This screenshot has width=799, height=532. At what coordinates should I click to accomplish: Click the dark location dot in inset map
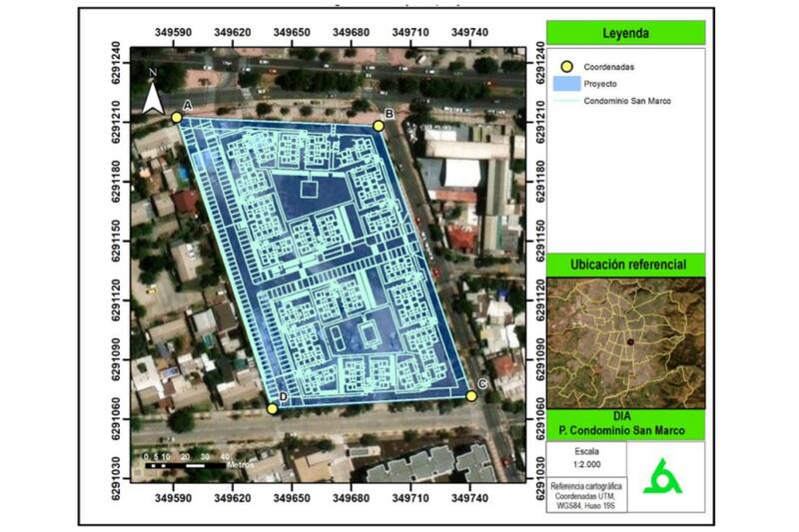tap(631, 342)
